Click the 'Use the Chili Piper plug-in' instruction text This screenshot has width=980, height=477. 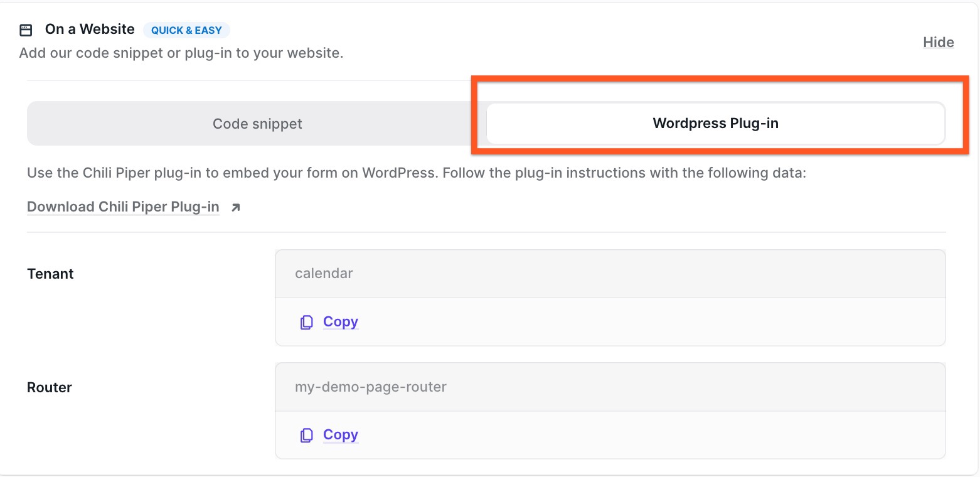416,173
